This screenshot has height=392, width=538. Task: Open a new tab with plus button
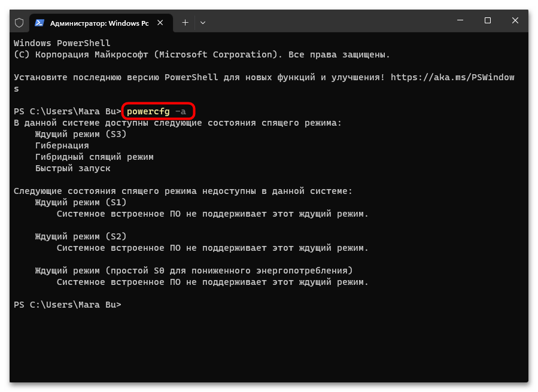185,23
